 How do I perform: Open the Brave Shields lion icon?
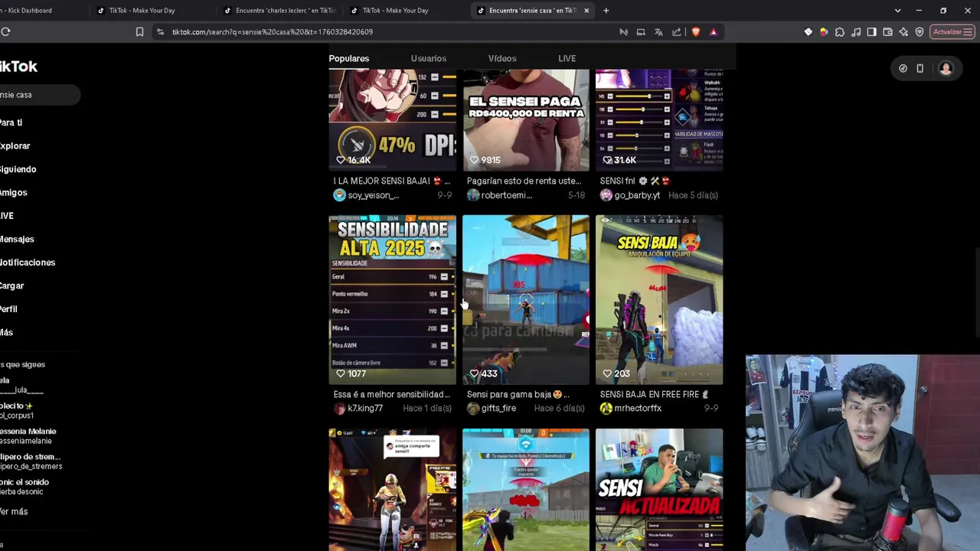point(695,31)
